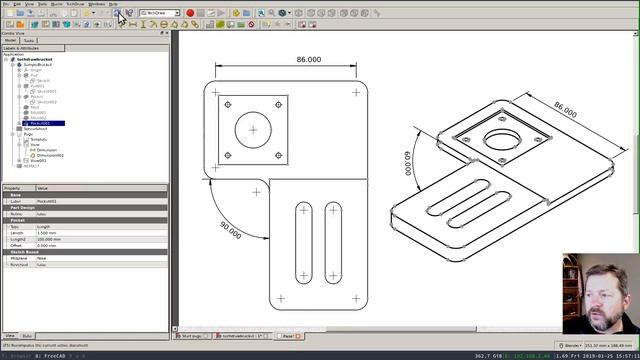The width and height of the screenshot is (640, 360).
Task: Click the Draw style sphere icon
Action: (282, 13)
